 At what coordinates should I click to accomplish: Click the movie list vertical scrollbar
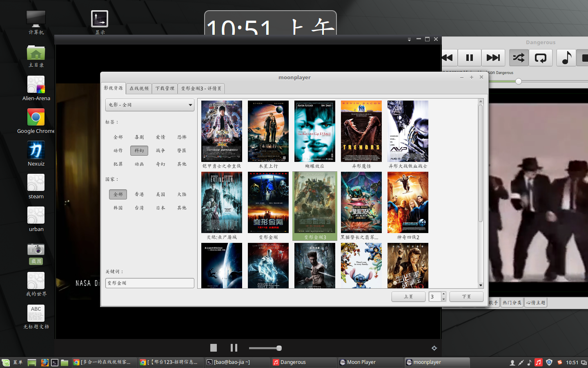[x=481, y=164]
